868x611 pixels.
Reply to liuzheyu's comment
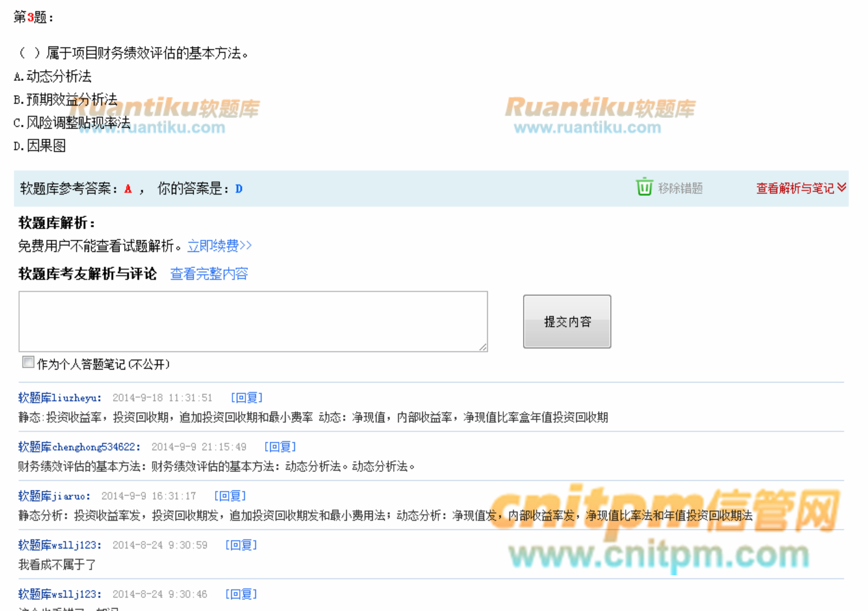point(247,398)
